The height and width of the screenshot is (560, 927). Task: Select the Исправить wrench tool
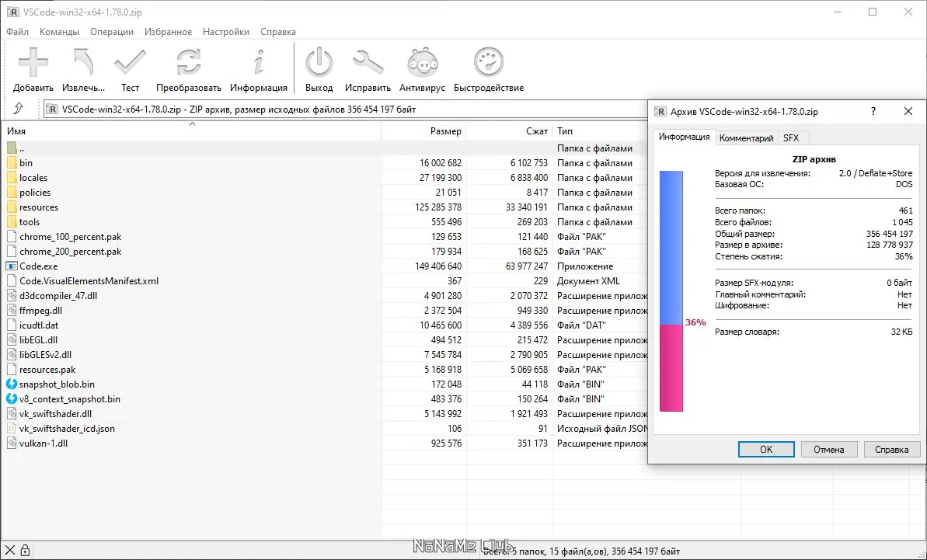pyautogui.click(x=368, y=62)
